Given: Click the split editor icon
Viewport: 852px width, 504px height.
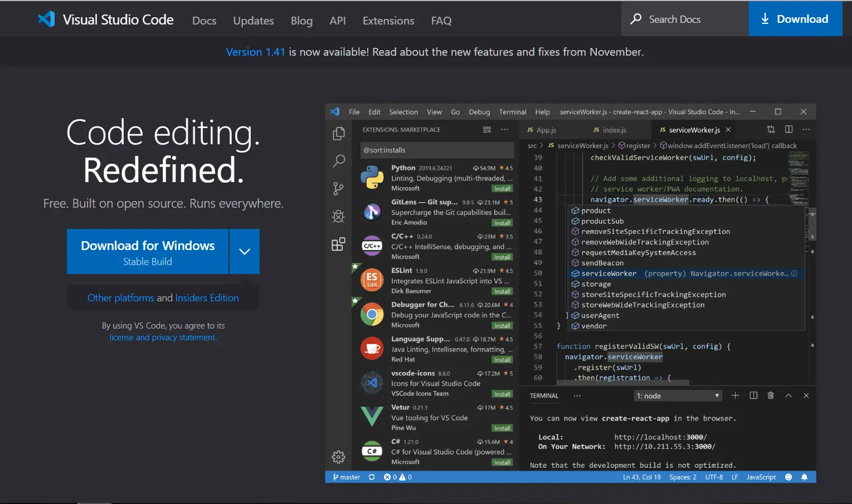Looking at the screenshot, I should pos(788,129).
